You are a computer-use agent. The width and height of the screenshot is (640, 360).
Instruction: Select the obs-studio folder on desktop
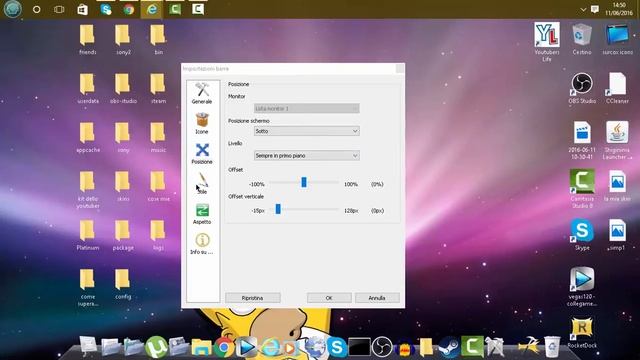[x=123, y=88]
